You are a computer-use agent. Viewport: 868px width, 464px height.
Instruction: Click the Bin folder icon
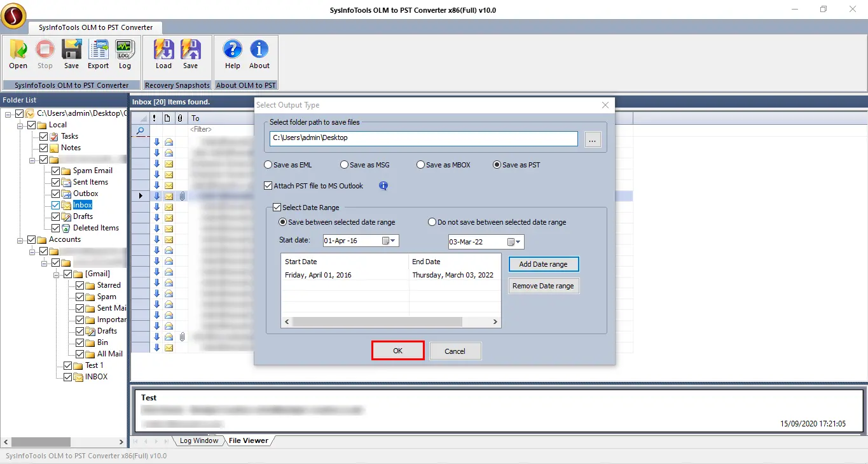pos(90,342)
